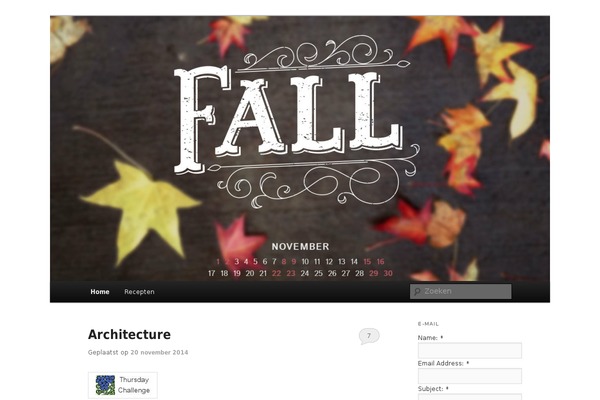Click the search magnifier icon
The width and height of the screenshot is (600, 400).
417,292
